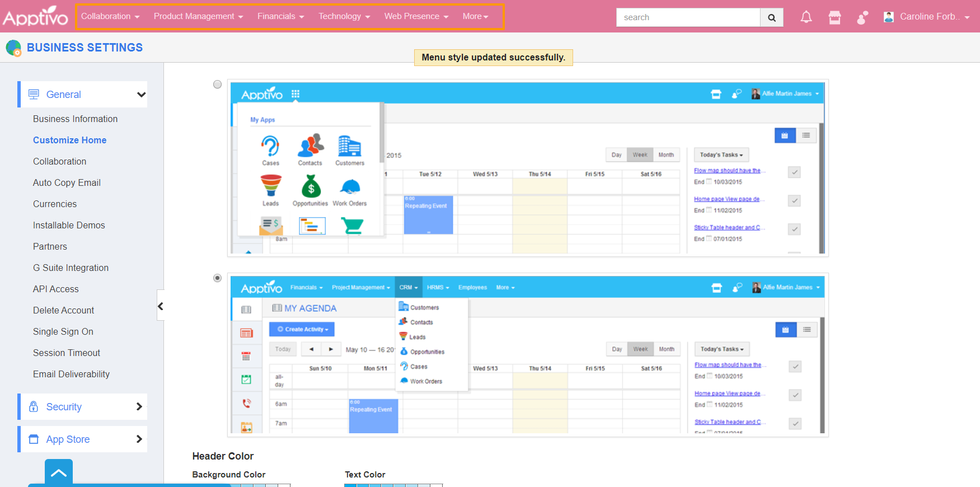
Task: Click the Header Color heading
Action: point(223,456)
